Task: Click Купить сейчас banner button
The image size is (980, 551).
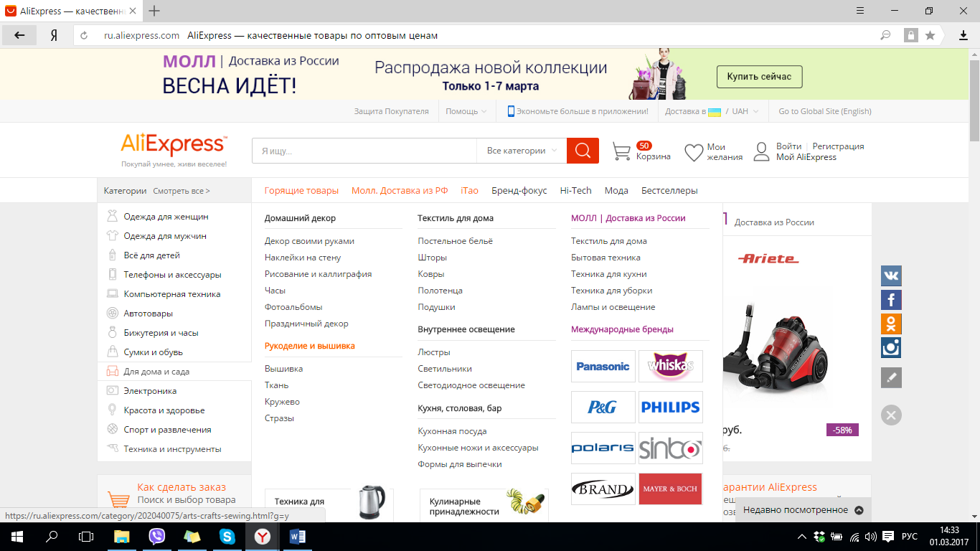Action: (x=759, y=77)
